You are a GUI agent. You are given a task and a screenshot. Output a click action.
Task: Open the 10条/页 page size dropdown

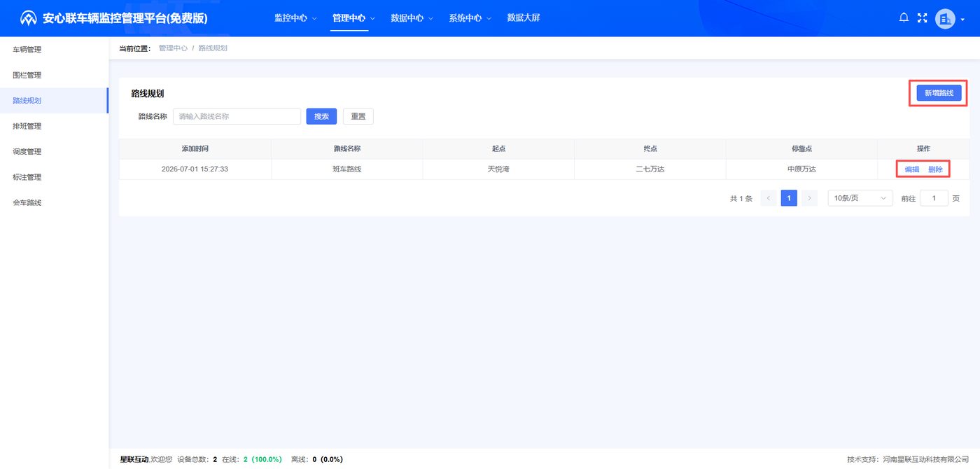click(x=860, y=198)
